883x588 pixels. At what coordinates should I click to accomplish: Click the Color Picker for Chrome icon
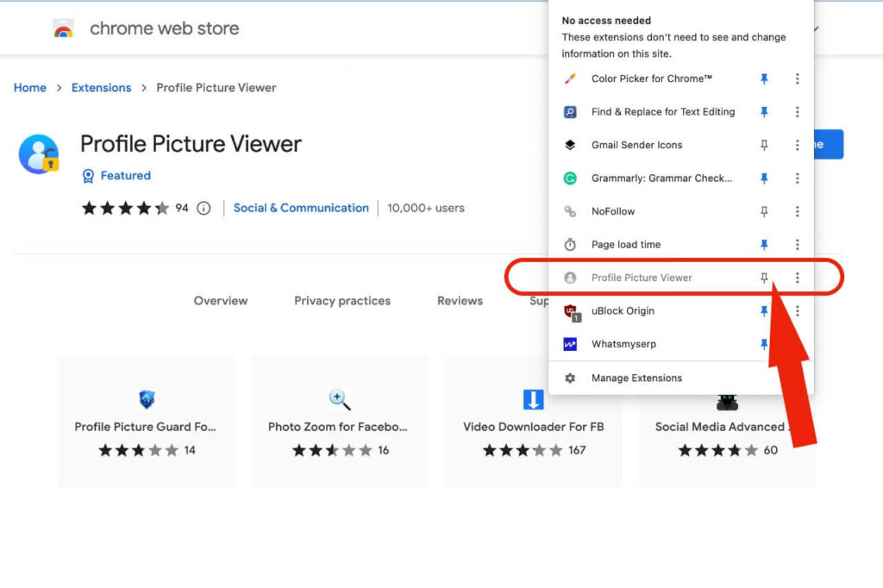click(x=570, y=78)
